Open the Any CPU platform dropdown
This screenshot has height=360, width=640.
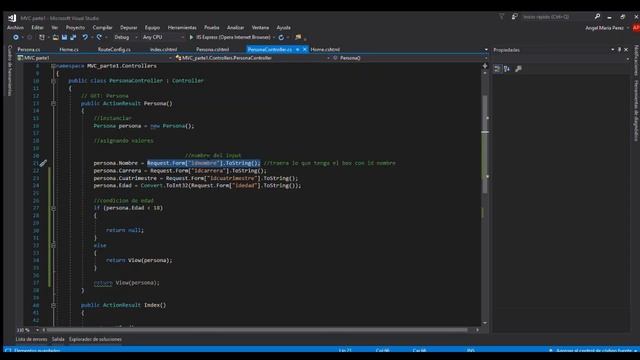[x=182, y=38]
